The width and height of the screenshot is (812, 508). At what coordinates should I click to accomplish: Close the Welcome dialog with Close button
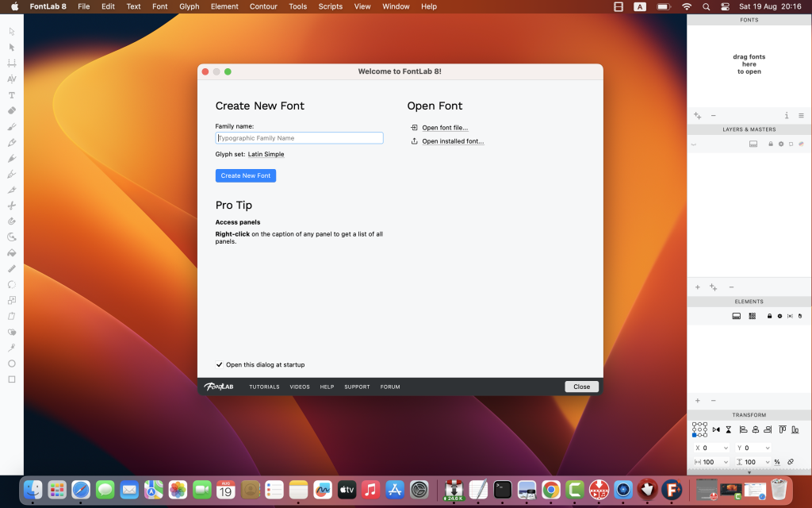tap(581, 387)
